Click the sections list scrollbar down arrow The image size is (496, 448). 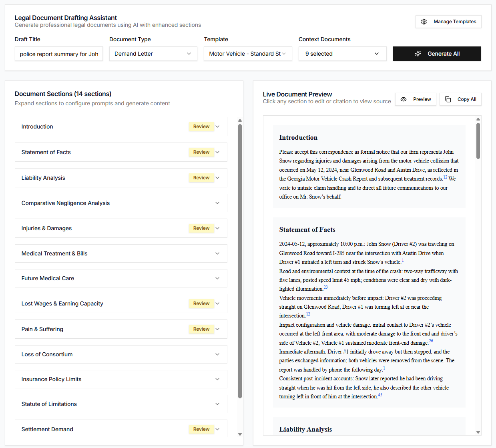pos(240,434)
